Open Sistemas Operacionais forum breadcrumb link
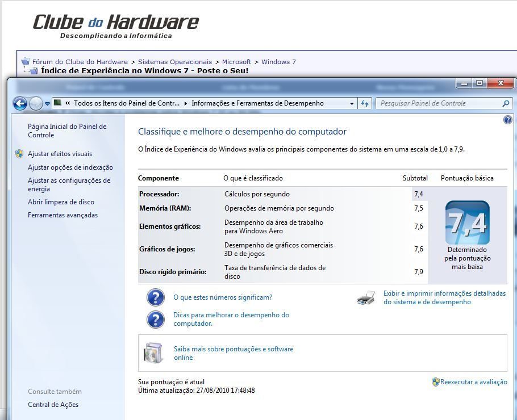 point(175,62)
